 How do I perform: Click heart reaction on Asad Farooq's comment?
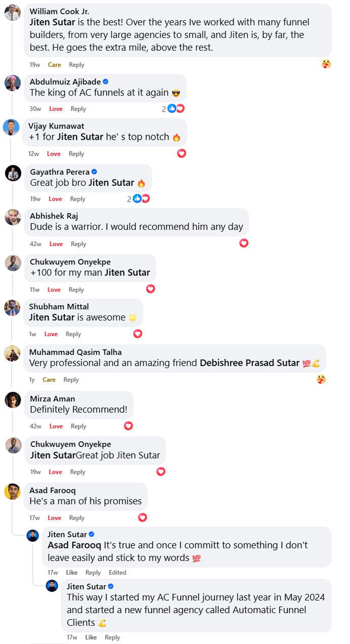click(142, 517)
